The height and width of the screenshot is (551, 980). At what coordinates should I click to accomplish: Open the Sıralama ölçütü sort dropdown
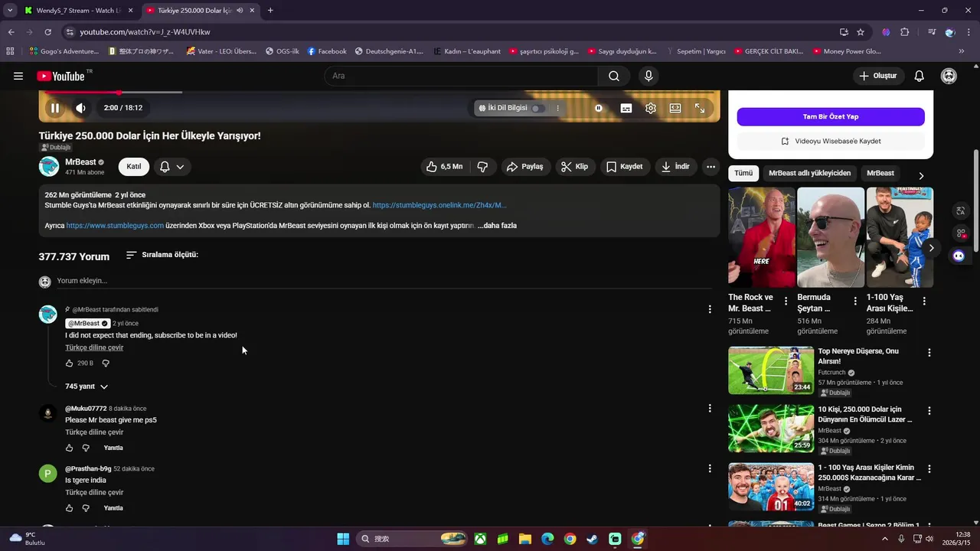tap(162, 255)
